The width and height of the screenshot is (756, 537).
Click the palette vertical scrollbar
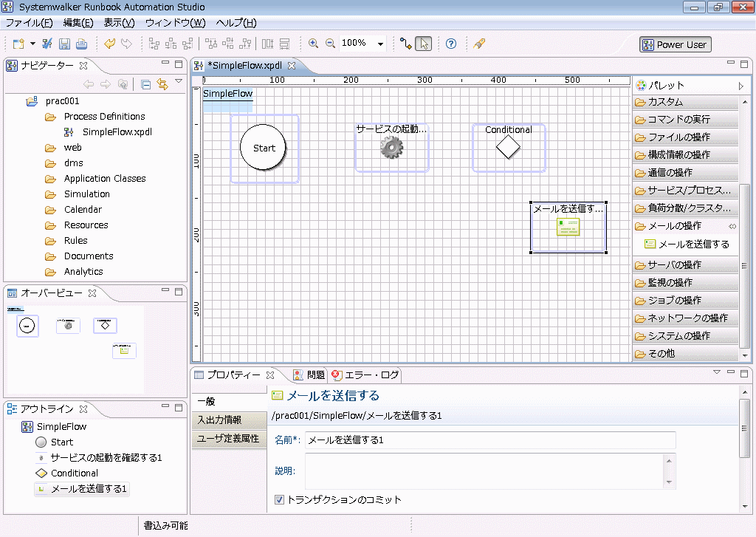pyautogui.click(x=745, y=265)
